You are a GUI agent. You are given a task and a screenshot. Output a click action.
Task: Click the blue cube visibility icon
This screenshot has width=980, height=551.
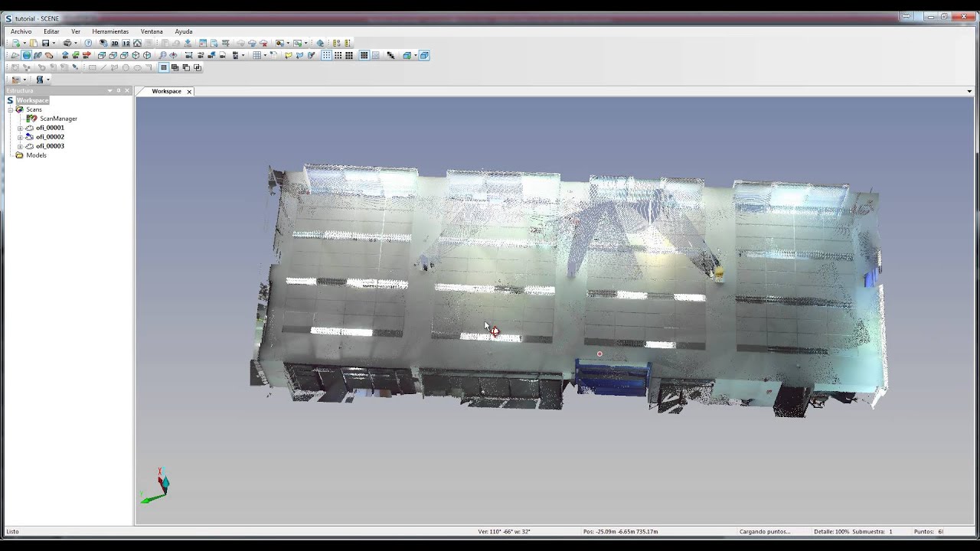407,55
